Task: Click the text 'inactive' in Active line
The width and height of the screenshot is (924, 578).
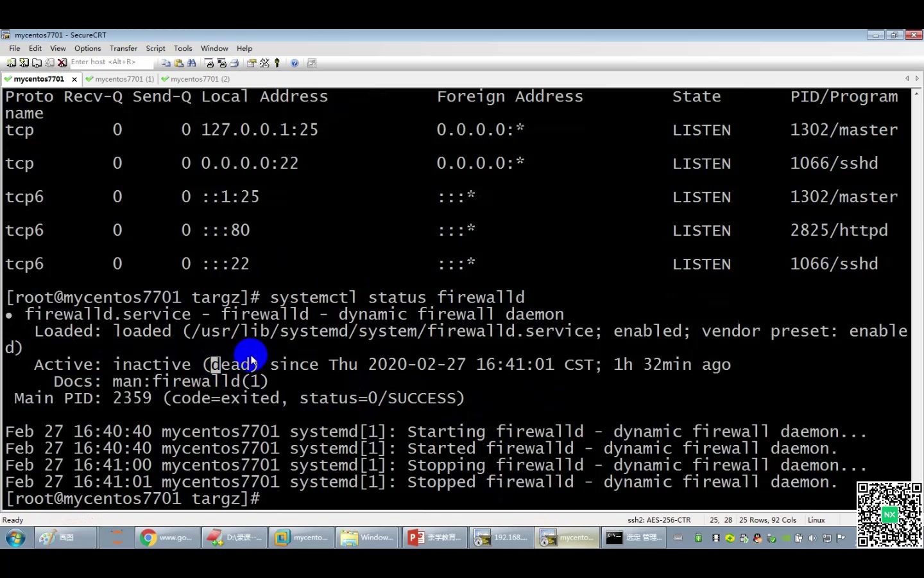Action: (151, 364)
